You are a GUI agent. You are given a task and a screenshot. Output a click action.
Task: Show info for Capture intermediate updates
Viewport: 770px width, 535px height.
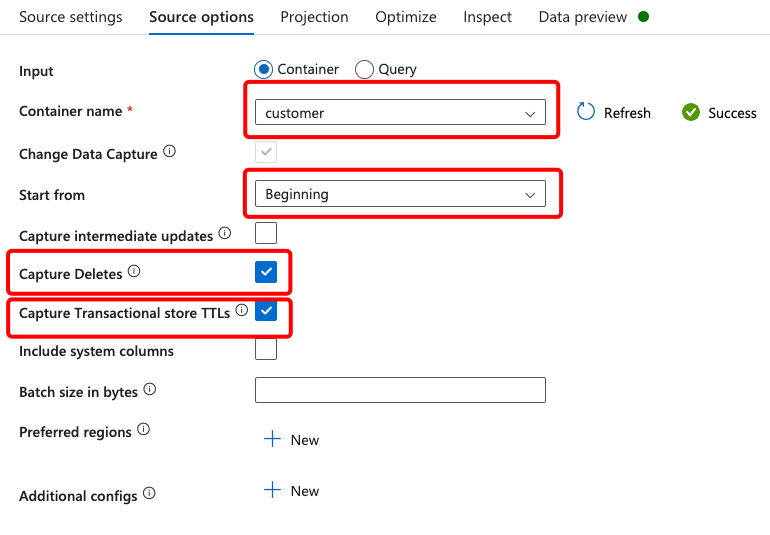225,233
